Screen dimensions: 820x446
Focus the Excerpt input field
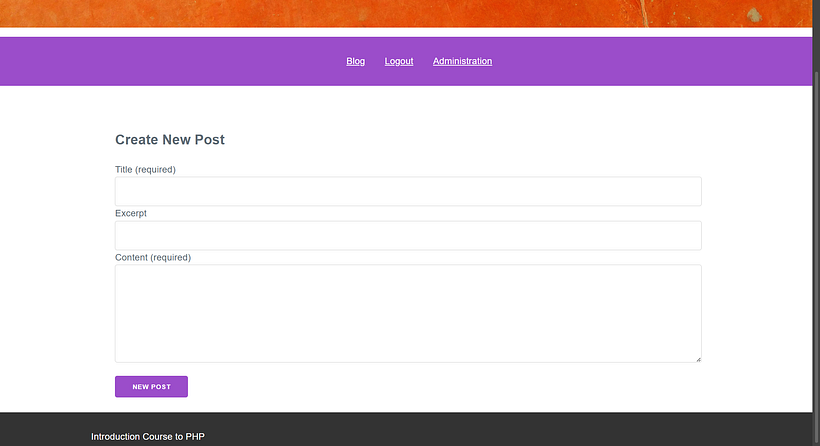408,235
